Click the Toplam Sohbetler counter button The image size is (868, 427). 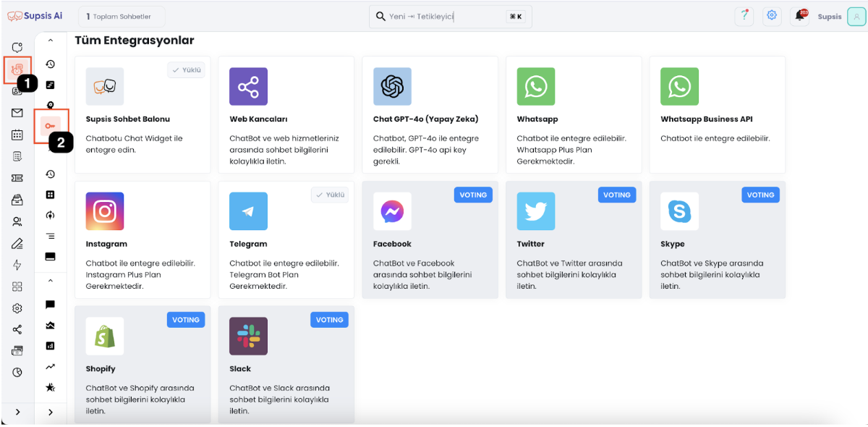122,17
